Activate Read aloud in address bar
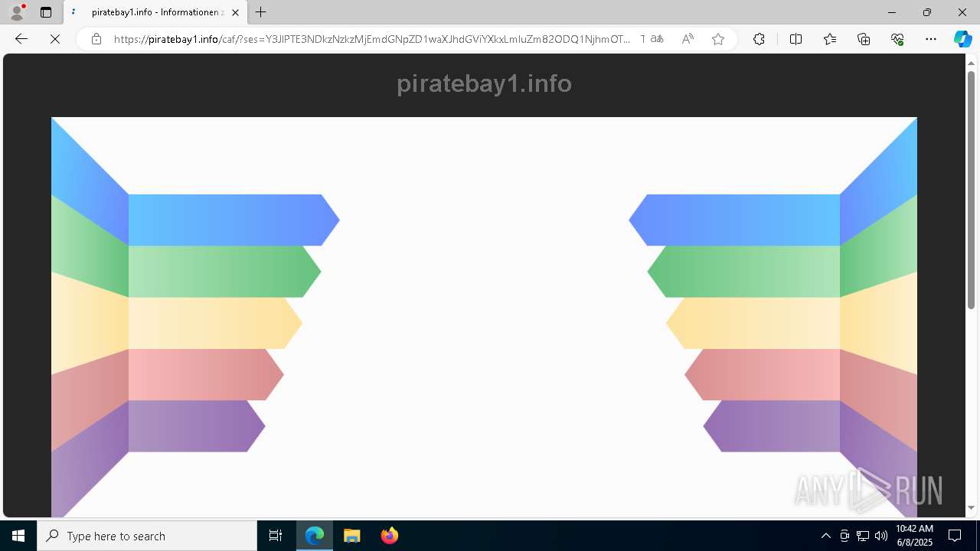Image resolution: width=980 pixels, height=551 pixels. (x=688, y=39)
